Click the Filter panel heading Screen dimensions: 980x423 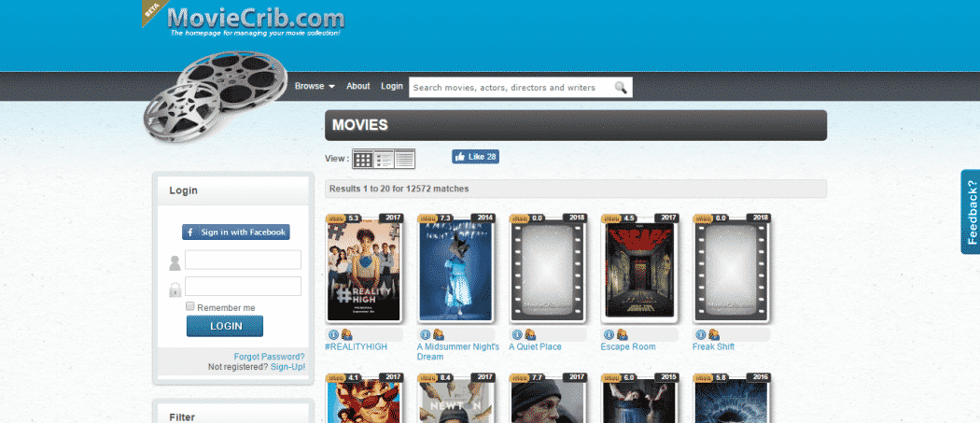pyautogui.click(x=182, y=416)
